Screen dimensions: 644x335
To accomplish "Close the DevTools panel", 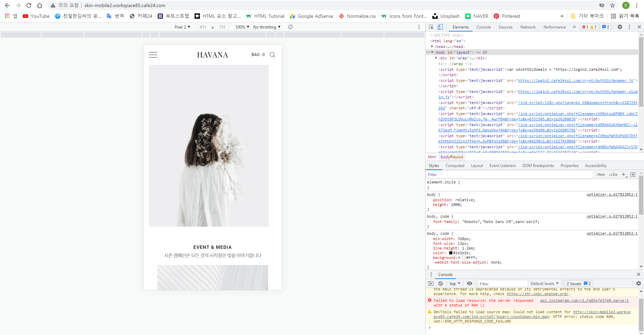I will tap(639, 27).
